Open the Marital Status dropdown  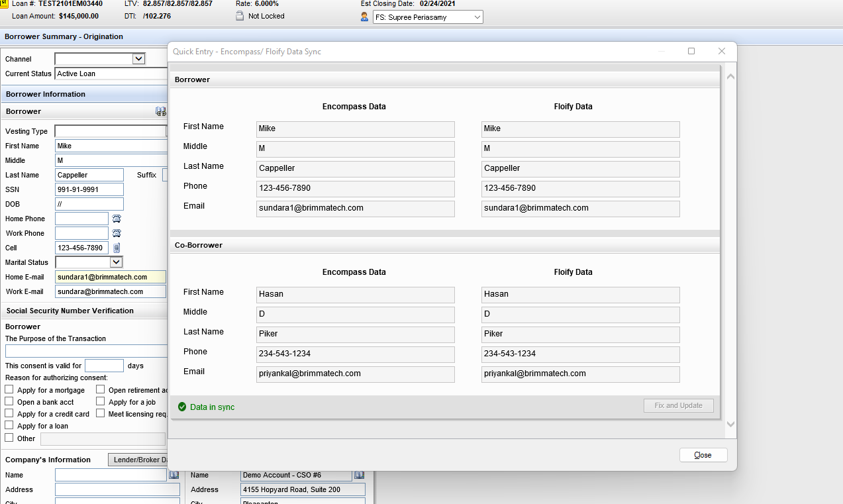(116, 262)
